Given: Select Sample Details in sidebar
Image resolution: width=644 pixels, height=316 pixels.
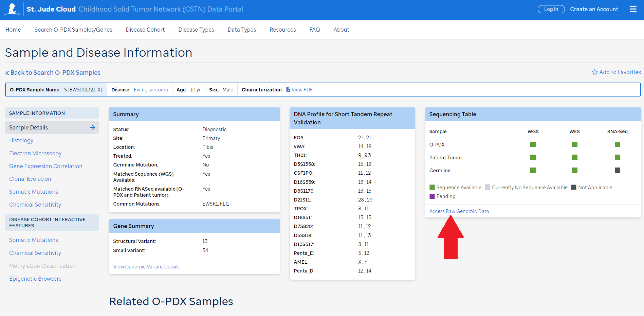Looking at the screenshot, I should pyautogui.click(x=52, y=127).
